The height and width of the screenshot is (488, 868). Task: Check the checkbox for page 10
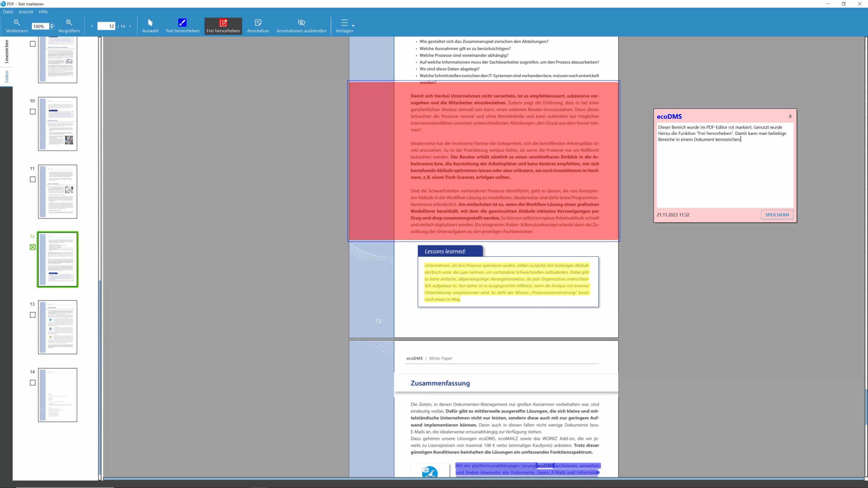pyautogui.click(x=33, y=111)
